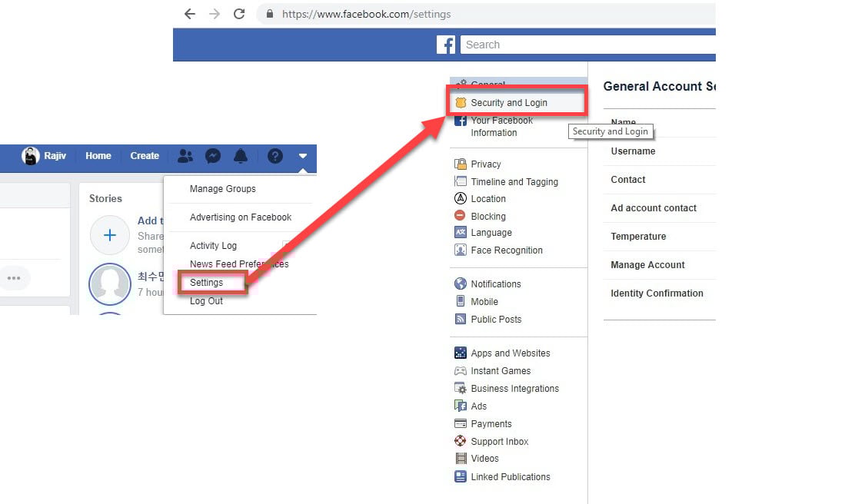Viewport: 855px width, 504px height.
Task: Collapse the account dropdown arrow
Action: click(x=303, y=156)
